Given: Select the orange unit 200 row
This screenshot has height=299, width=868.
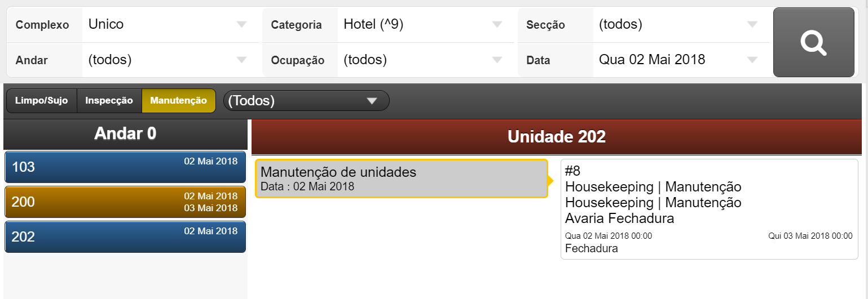Looking at the screenshot, I should click(x=125, y=202).
